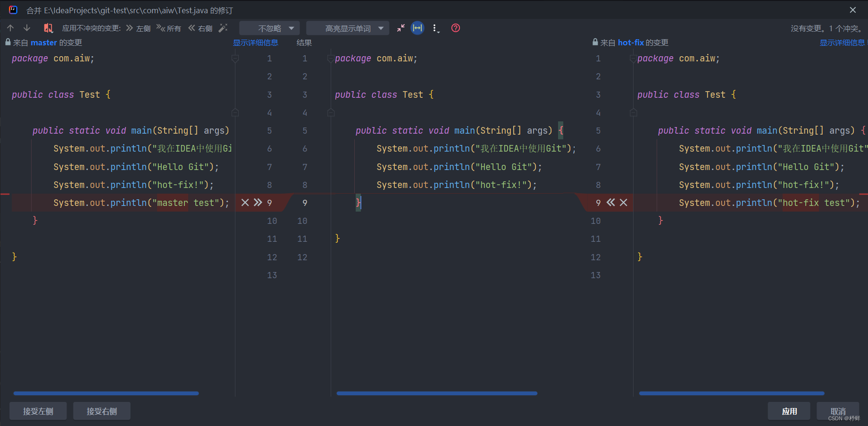
Task: Open help via the red question mark
Action: 456,28
